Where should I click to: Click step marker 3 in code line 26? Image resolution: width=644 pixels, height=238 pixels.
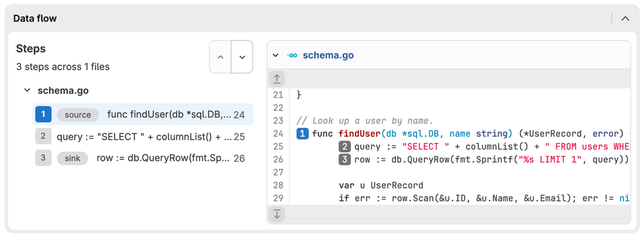(345, 159)
